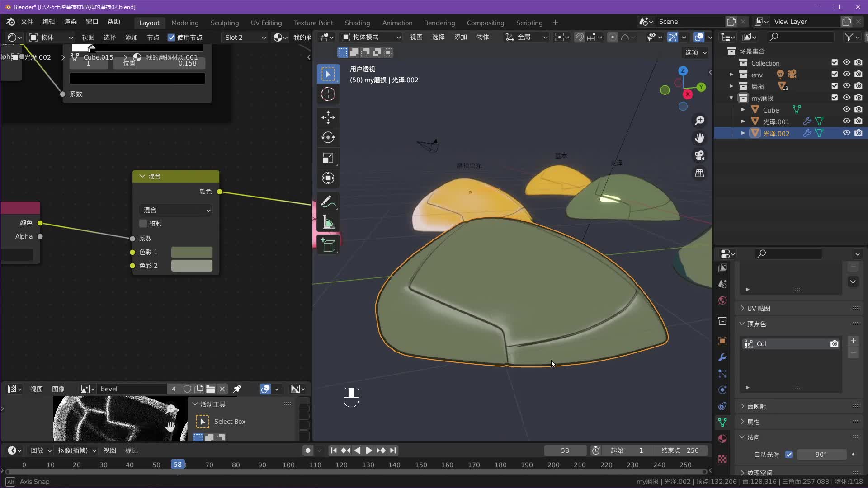Select the Transform tool

pos(328,178)
